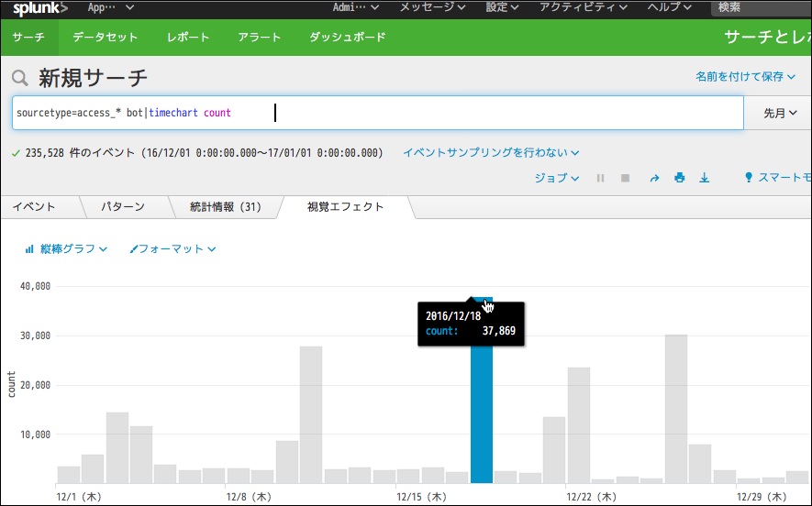This screenshot has height=506, width=812.
Task: Click the stop job icon
Action: (625, 178)
